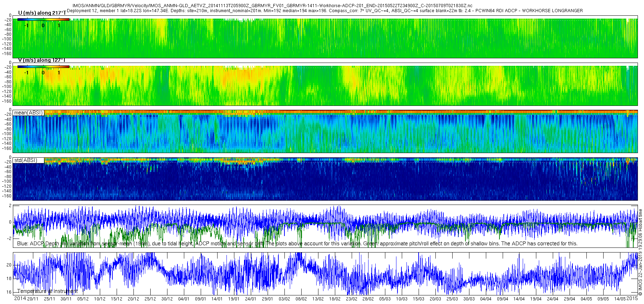The width and height of the screenshot is (644, 304).
Task: Click the -160 depth tick in U panel
Action: click(8, 54)
